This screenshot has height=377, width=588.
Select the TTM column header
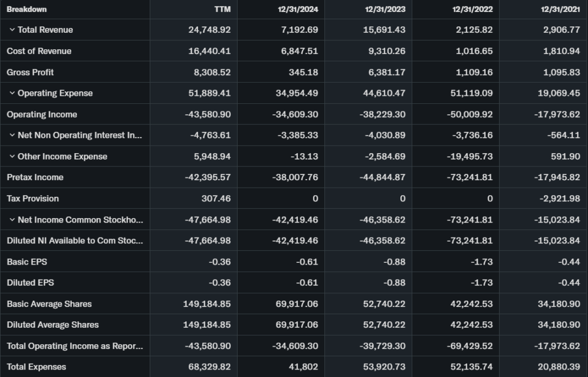coord(222,9)
